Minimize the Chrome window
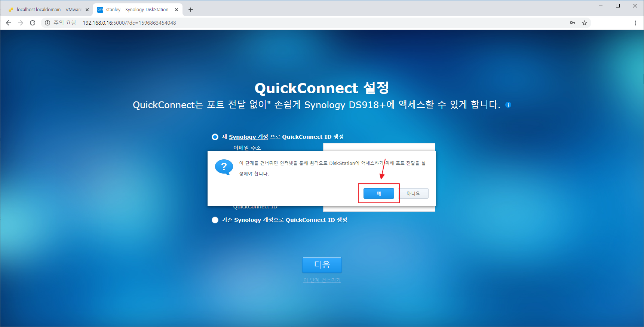 coord(601,6)
